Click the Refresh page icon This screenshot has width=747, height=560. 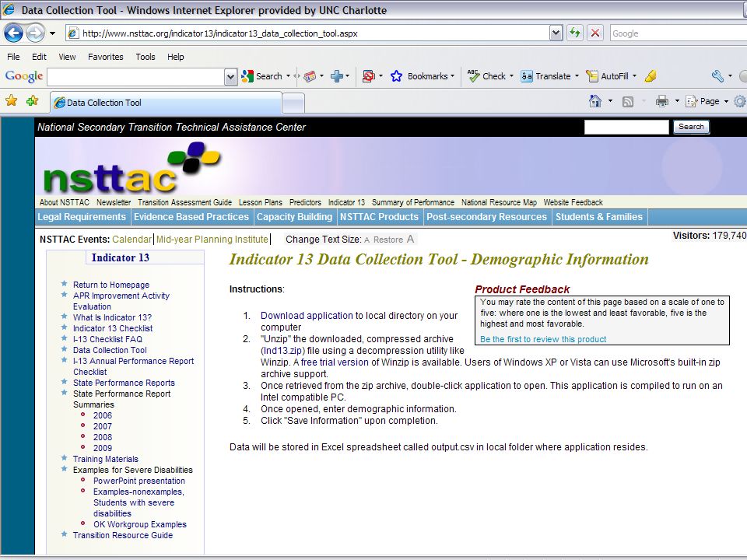(575, 33)
